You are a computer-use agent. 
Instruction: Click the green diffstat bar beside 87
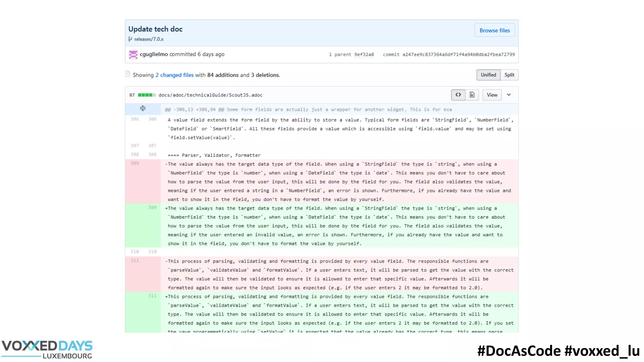(147, 95)
